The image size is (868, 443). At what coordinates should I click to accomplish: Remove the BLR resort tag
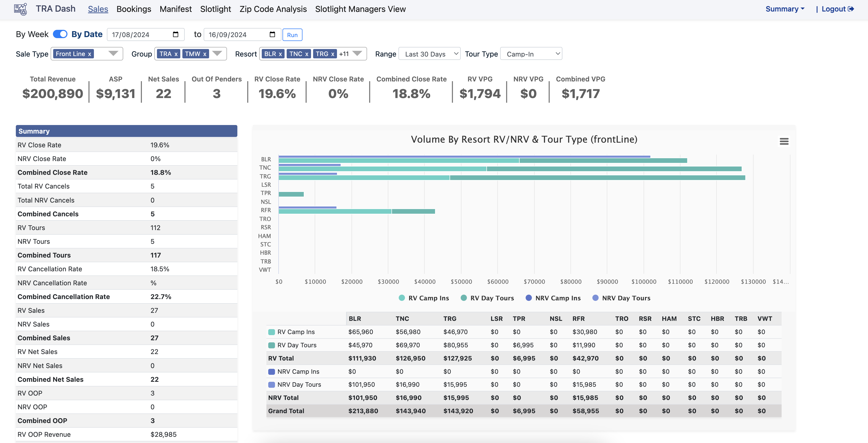coord(280,54)
